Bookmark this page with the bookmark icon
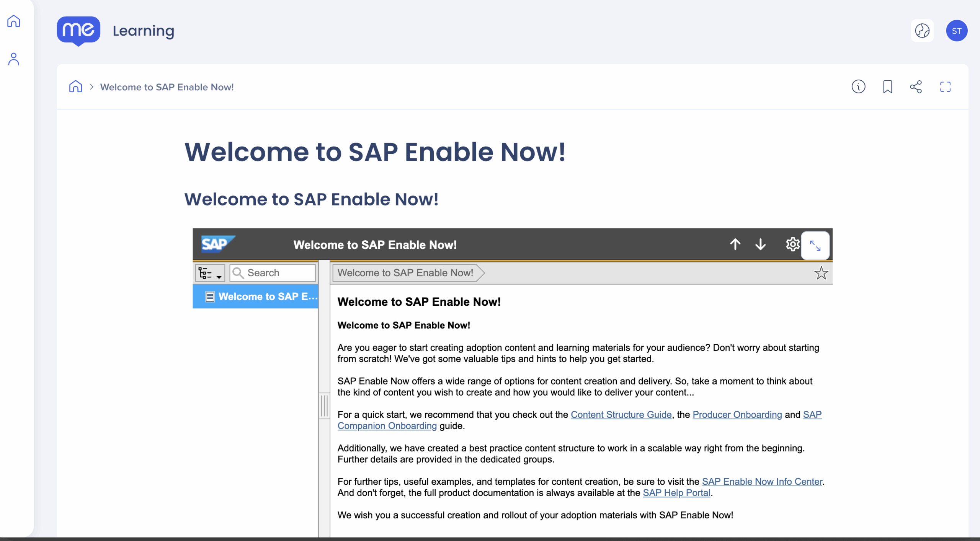980x541 pixels. [887, 87]
